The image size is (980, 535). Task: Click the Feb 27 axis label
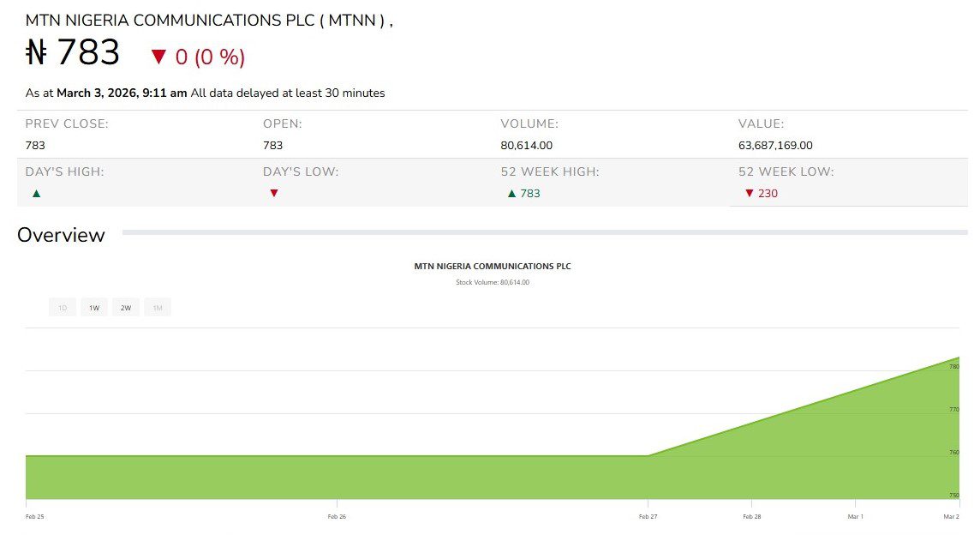click(648, 516)
